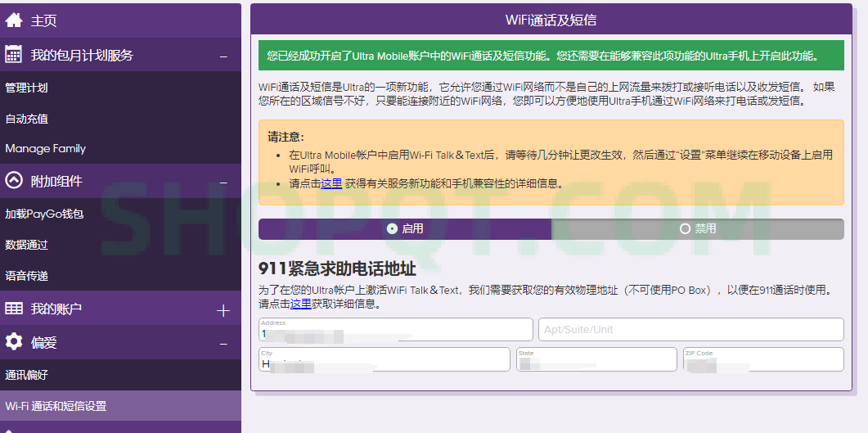Click 偏爱 section title
The height and width of the screenshot is (433, 868).
(43, 343)
